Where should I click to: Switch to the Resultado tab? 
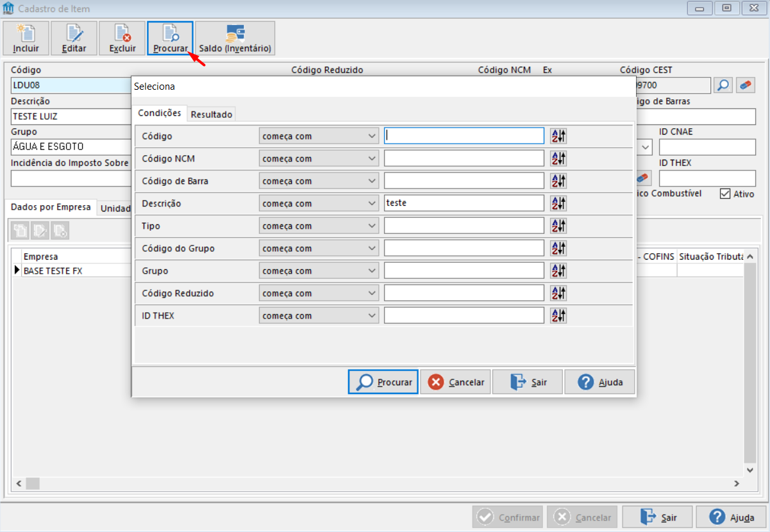pos(212,114)
